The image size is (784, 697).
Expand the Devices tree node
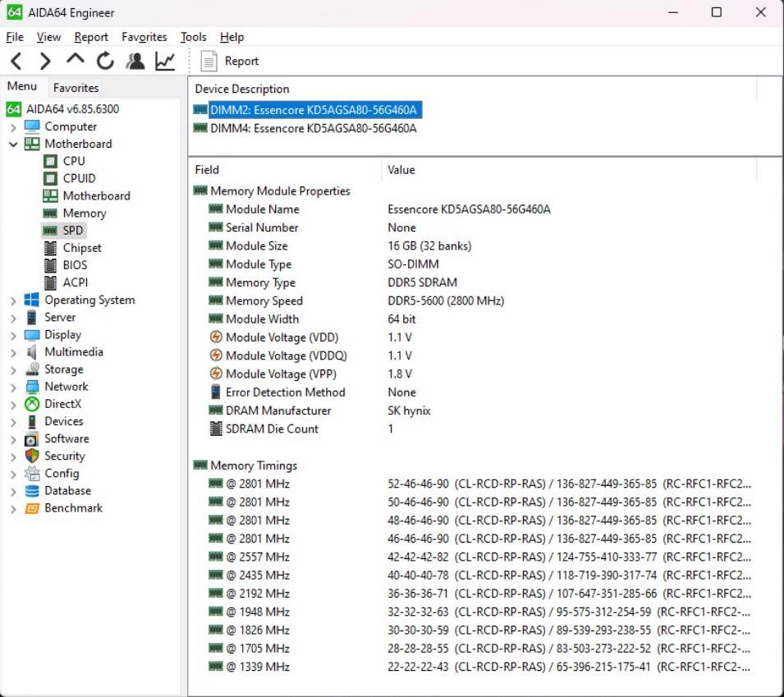(13, 422)
